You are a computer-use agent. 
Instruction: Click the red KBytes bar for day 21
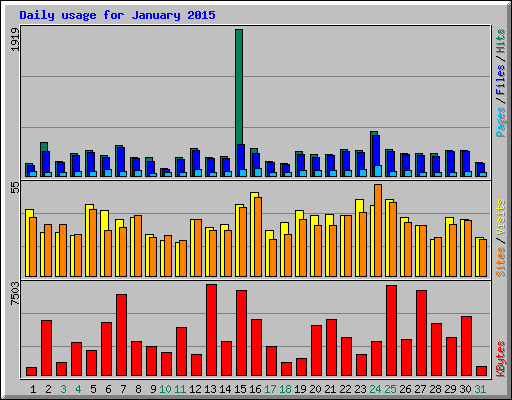331,348
